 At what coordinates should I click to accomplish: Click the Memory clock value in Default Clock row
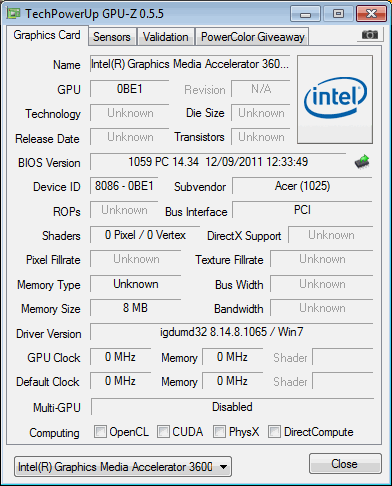(x=232, y=381)
